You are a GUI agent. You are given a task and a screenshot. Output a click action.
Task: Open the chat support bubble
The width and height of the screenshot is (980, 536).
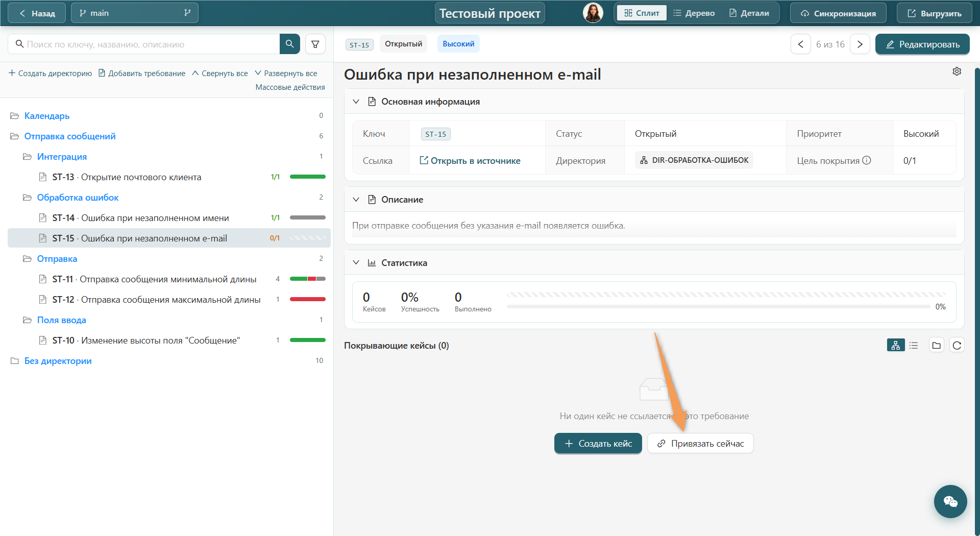tap(950, 501)
